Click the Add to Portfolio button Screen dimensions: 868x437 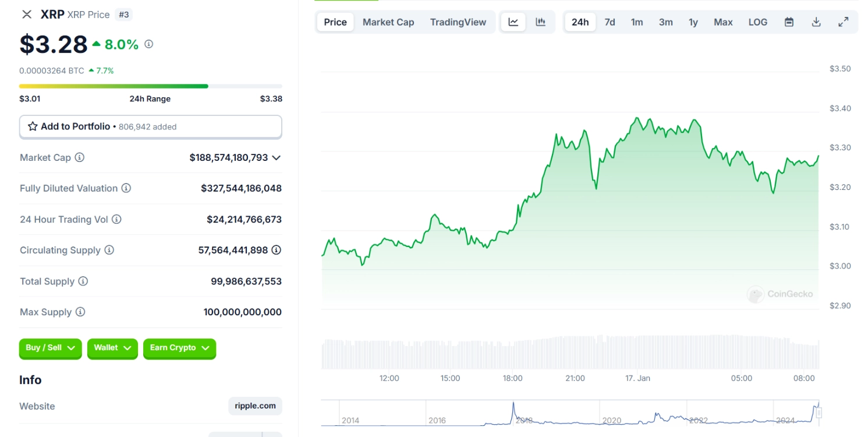(151, 126)
